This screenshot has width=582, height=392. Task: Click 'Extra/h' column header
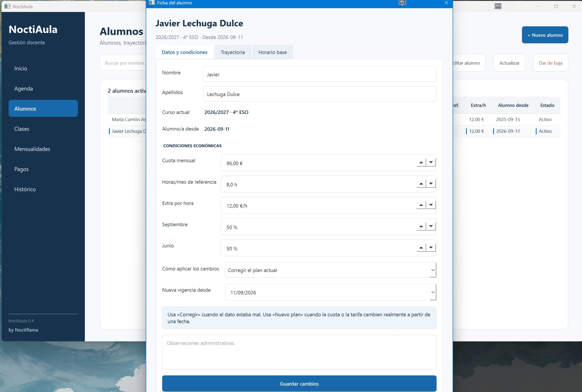[x=478, y=105]
